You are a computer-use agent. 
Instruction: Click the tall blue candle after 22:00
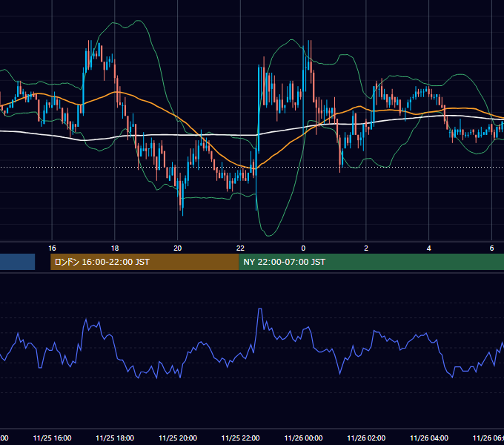click(x=259, y=109)
